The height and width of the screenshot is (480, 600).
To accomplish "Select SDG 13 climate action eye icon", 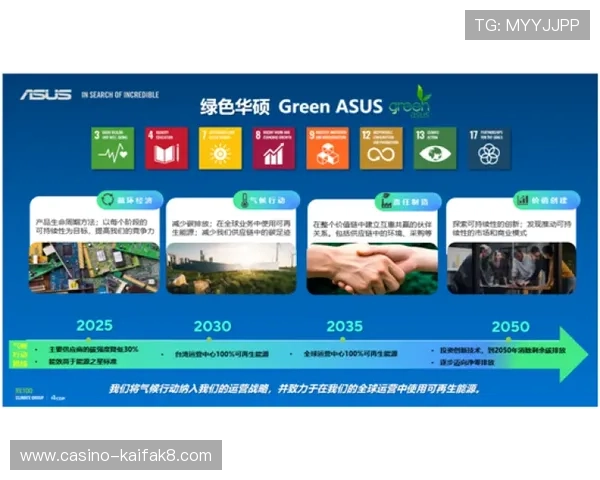I will (x=435, y=148).
